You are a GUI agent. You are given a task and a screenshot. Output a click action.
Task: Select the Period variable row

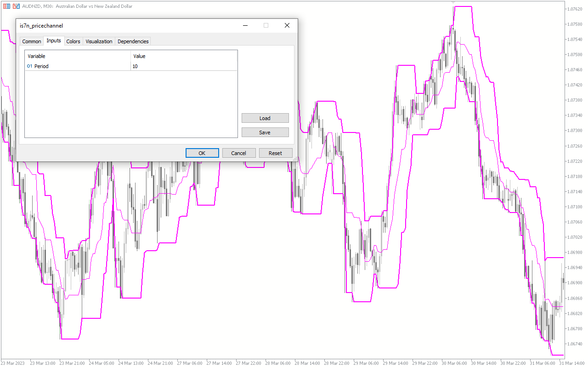131,66
